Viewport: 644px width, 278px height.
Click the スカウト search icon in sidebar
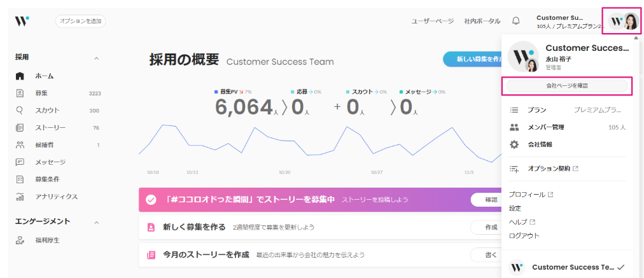click(x=20, y=110)
